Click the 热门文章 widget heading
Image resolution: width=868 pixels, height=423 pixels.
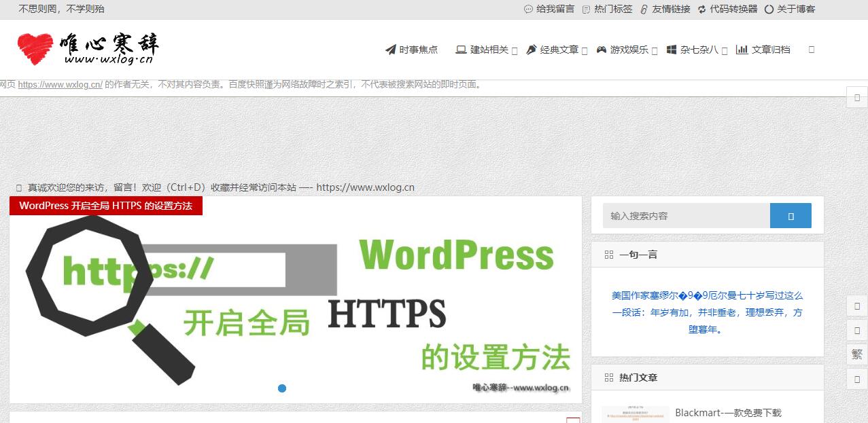click(x=638, y=378)
